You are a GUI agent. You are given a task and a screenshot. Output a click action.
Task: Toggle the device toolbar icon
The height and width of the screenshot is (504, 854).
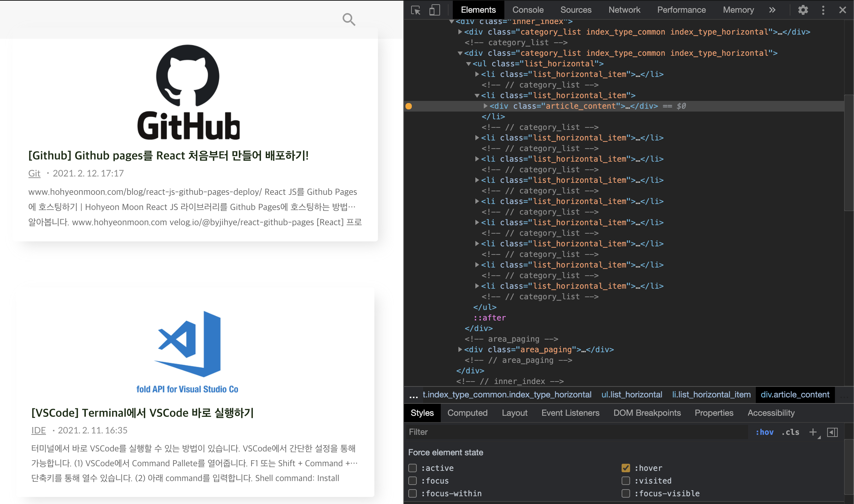(x=434, y=10)
